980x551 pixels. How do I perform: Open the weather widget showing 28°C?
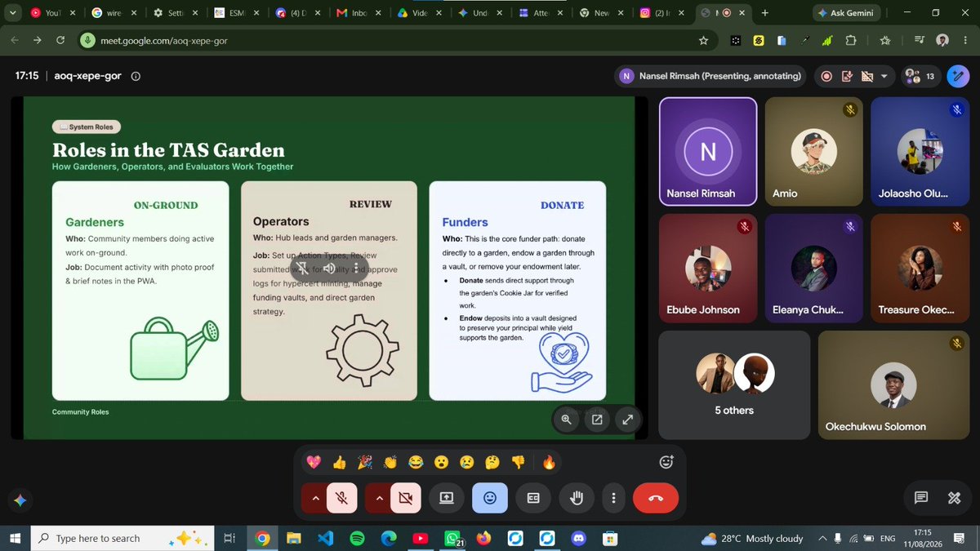tap(752, 538)
